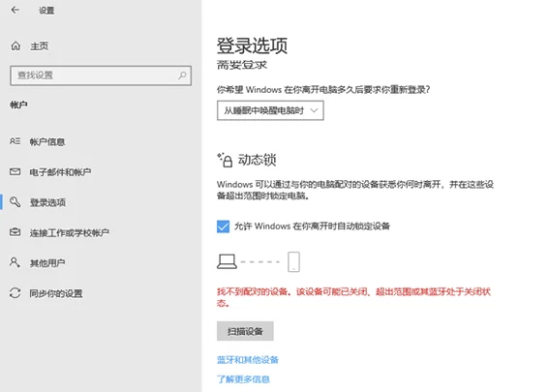The image size is (549, 392).
Task: Focus the 查找设置 search field
Action: coord(101,75)
